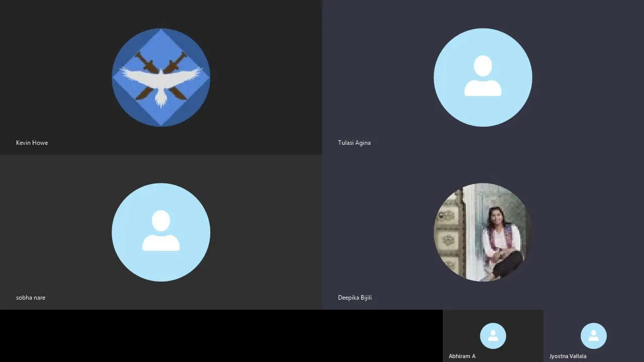Click the Abhiram A name label
Image resolution: width=644 pixels, height=362 pixels.
pos(462,356)
